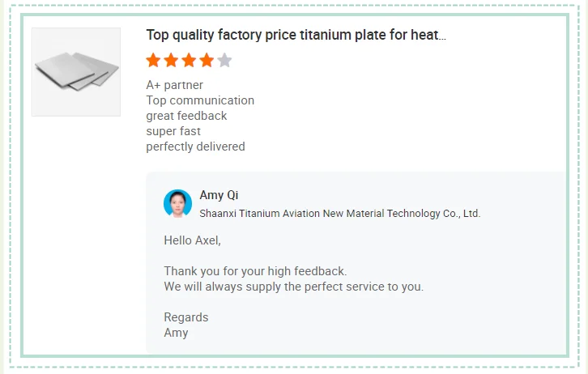The height and width of the screenshot is (374, 588).
Task: Click the second orange rating star
Action: (171, 60)
